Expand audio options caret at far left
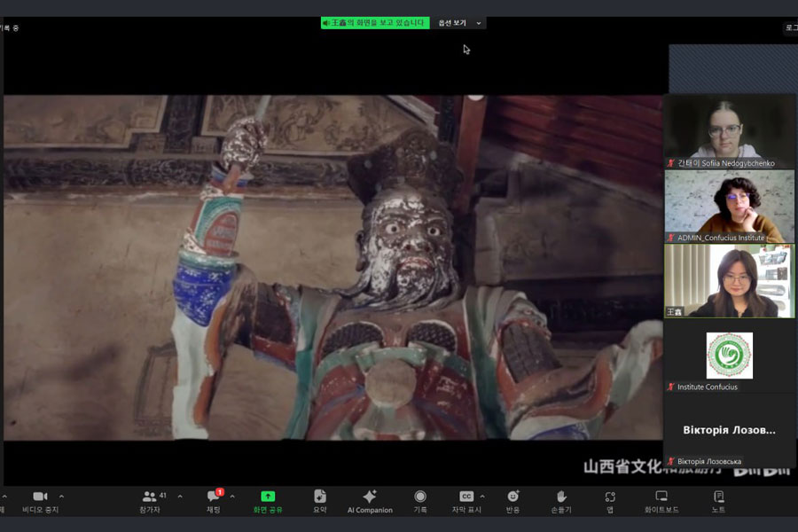Viewport: 798px width, 532px height. (4, 496)
